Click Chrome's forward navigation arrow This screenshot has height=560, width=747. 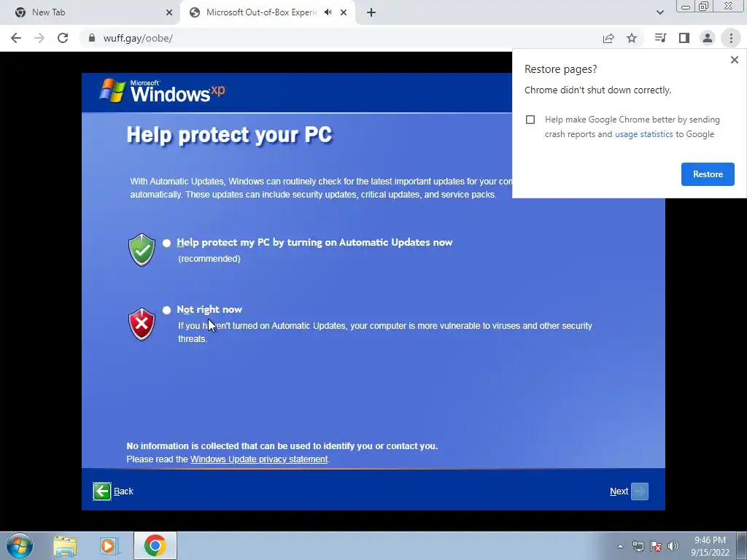(39, 38)
